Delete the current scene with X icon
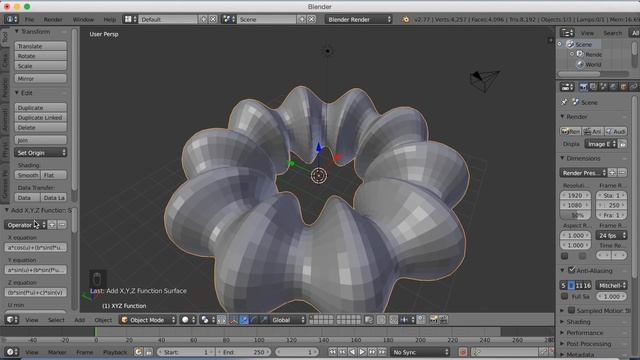This screenshot has width=640, height=360. 311,19
